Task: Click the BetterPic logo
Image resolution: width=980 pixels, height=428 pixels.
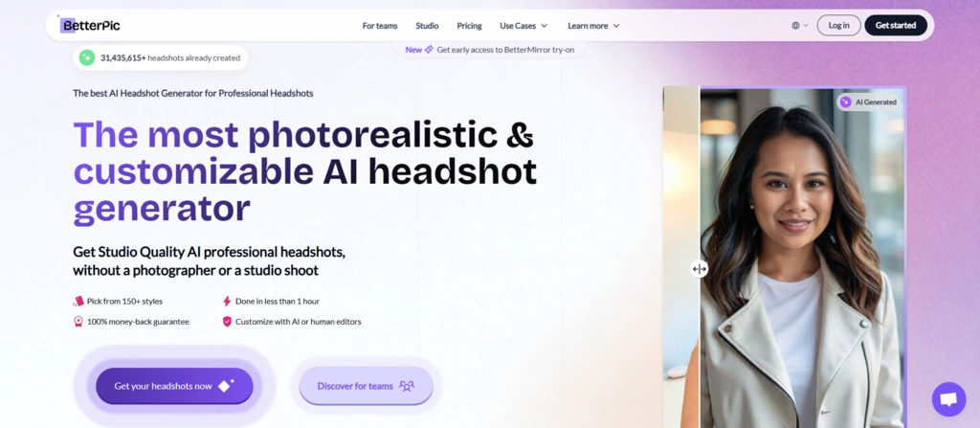Action: click(89, 25)
